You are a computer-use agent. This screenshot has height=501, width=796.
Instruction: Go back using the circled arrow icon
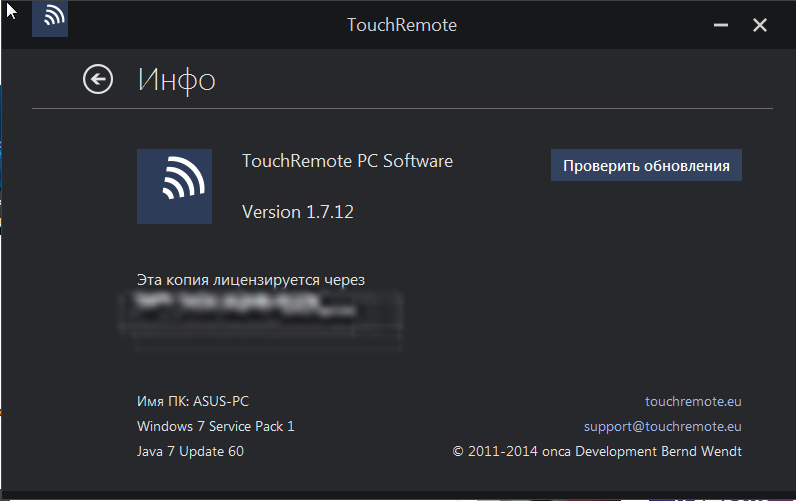coord(97,79)
